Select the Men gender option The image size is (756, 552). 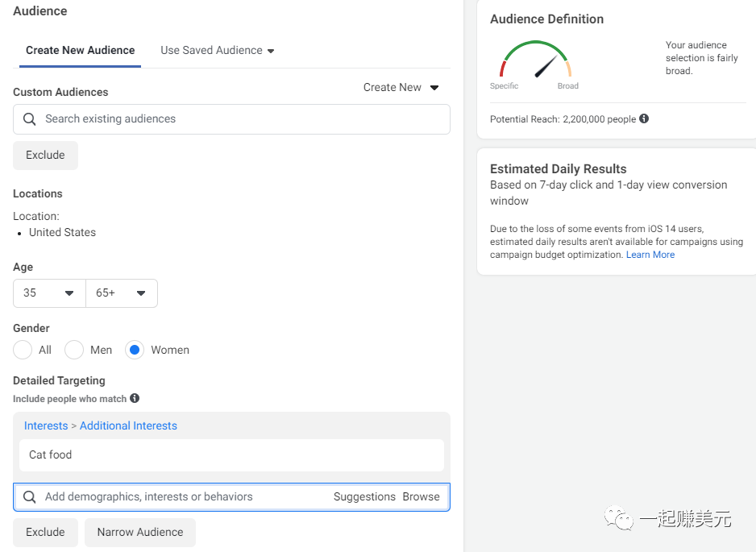click(75, 350)
